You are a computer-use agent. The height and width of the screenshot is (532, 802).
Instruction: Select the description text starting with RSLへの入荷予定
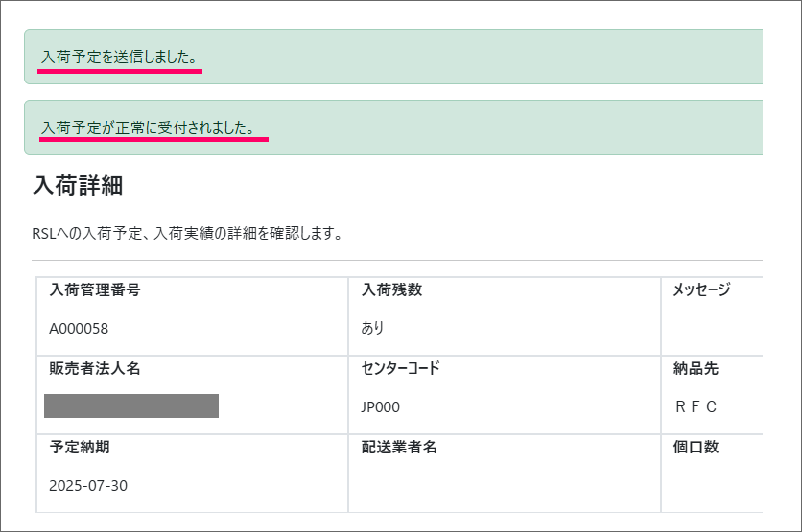coord(187,234)
